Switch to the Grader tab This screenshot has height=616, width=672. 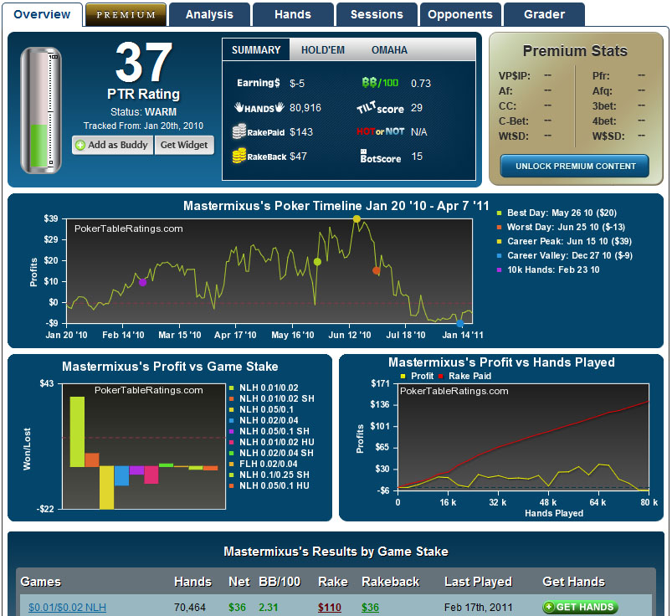point(544,14)
